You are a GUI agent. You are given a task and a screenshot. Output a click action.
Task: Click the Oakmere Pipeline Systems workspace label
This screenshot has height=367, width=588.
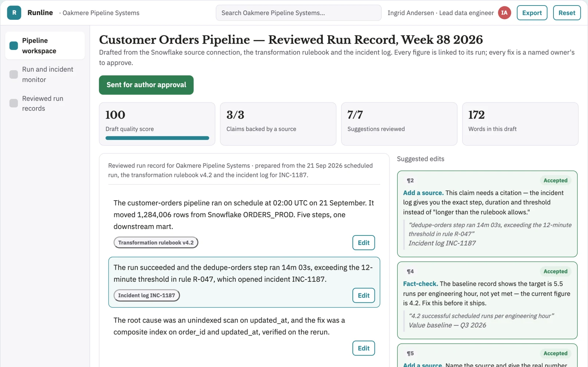101,13
